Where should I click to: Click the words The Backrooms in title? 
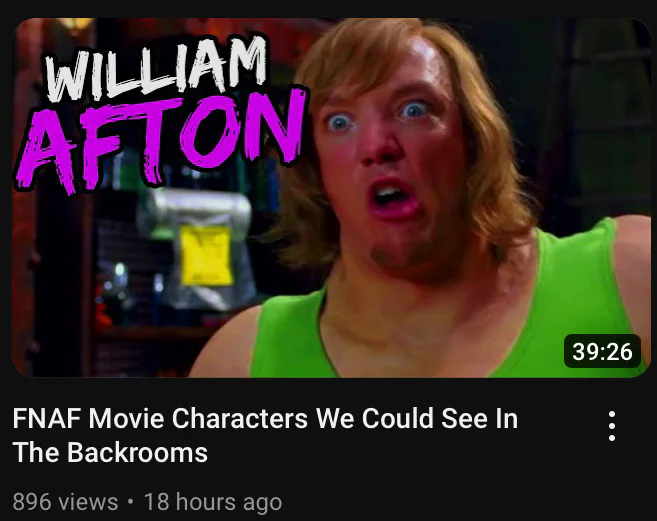110,452
